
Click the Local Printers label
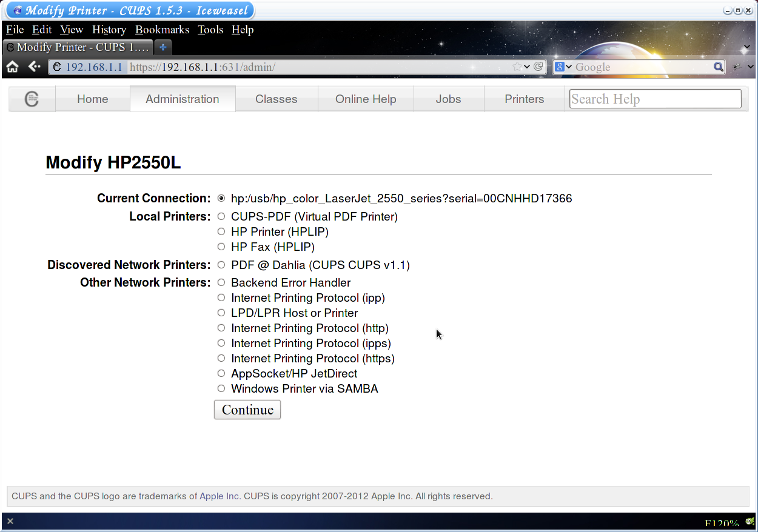point(170,216)
